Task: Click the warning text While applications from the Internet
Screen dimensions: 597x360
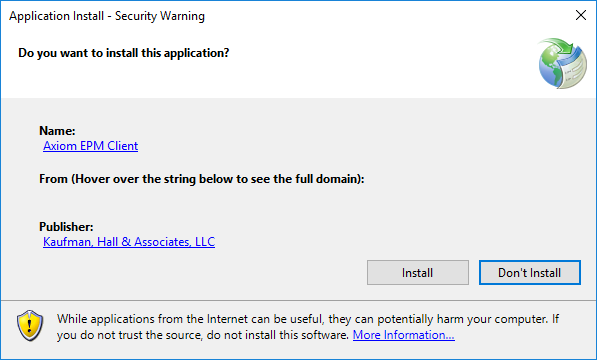Action: pyautogui.click(x=152, y=319)
